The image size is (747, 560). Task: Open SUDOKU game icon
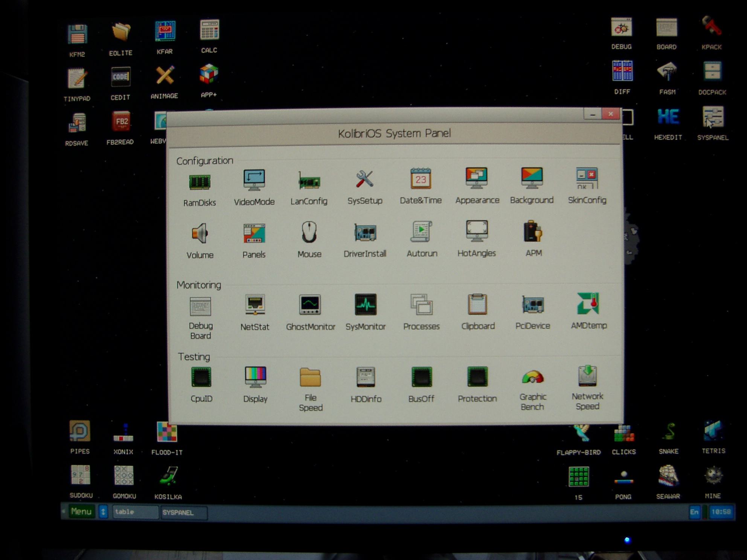click(81, 475)
